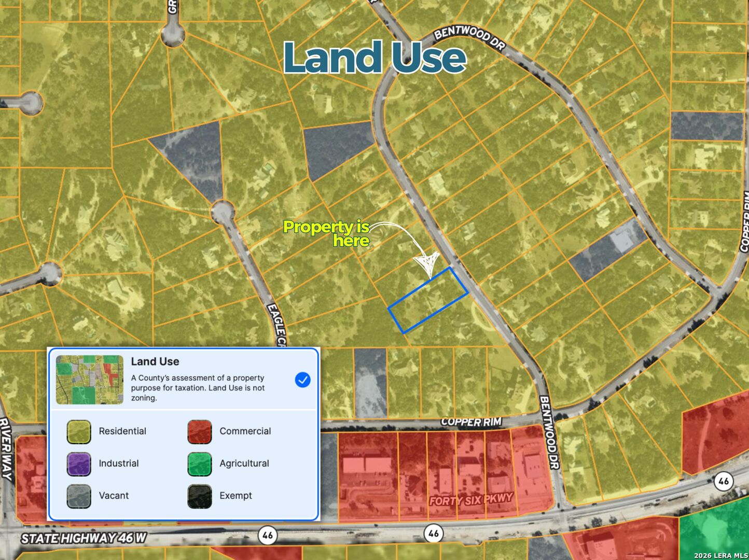Click the Residential yellow legend swatch
The image size is (749, 560).
point(79,431)
